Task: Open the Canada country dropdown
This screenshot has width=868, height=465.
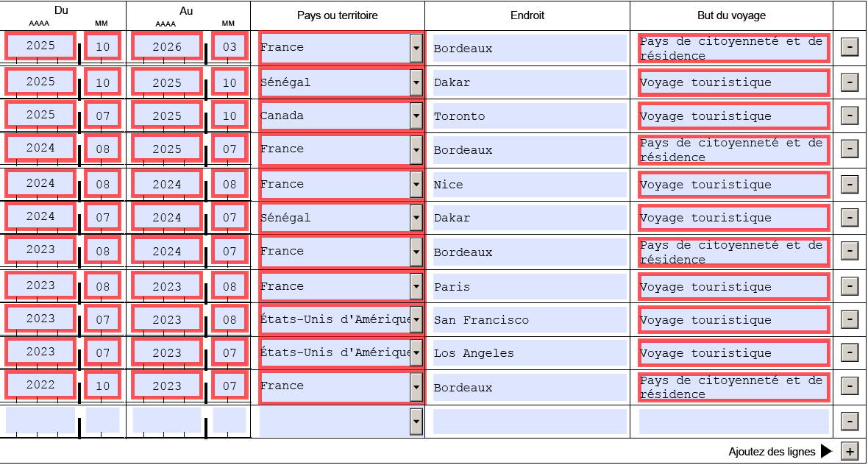Action: 416,116
